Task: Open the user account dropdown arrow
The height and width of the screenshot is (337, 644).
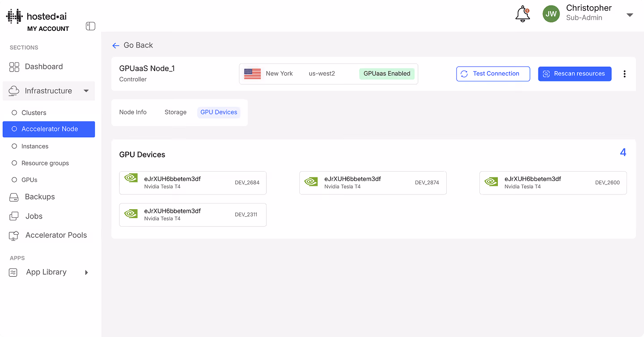Action: pyautogui.click(x=630, y=15)
